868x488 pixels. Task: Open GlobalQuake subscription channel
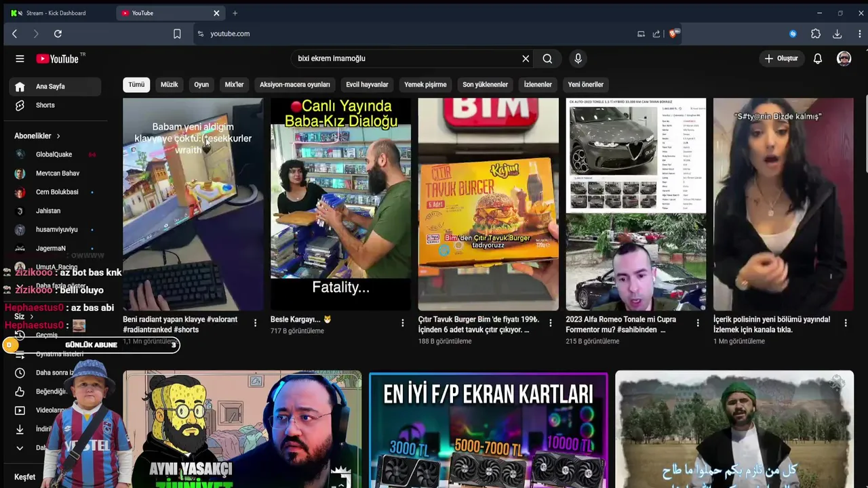(x=56, y=155)
